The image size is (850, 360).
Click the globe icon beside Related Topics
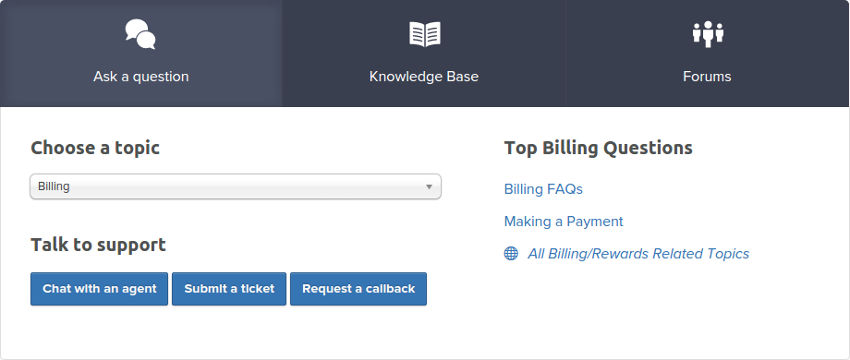511,253
